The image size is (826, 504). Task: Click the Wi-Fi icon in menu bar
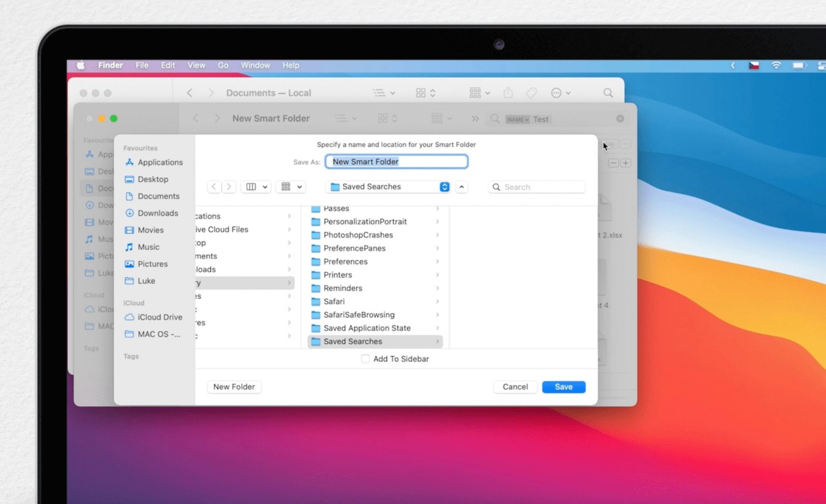[776, 65]
